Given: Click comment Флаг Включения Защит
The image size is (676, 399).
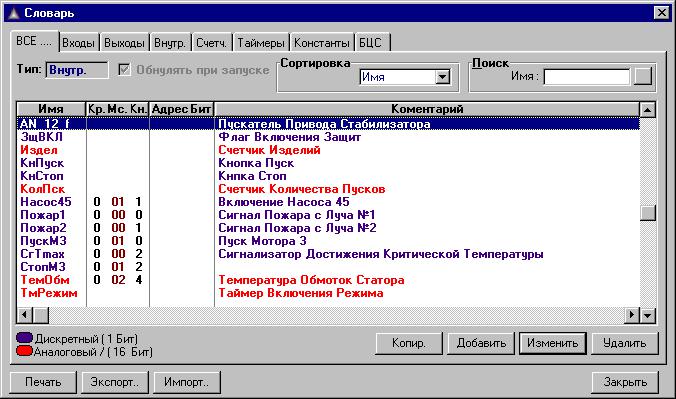Looking at the screenshot, I should coord(289,137).
